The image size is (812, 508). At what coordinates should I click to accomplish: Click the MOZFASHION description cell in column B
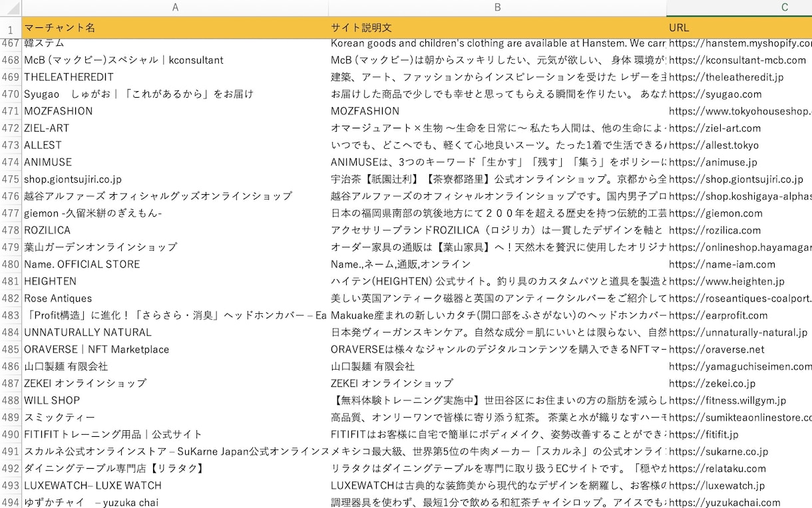point(497,111)
